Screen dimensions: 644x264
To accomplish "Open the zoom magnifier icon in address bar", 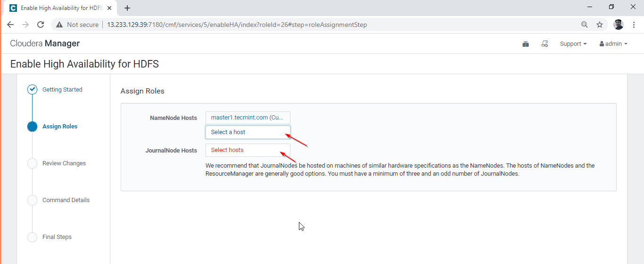I will pos(585,25).
